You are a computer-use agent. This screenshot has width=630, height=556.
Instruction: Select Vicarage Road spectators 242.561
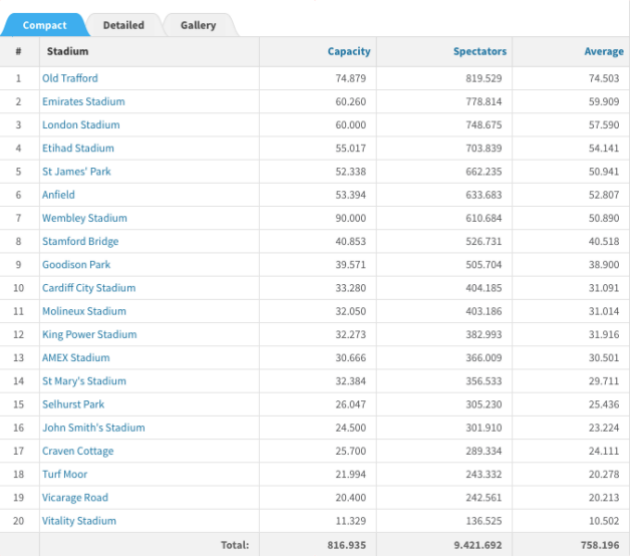coord(484,498)
